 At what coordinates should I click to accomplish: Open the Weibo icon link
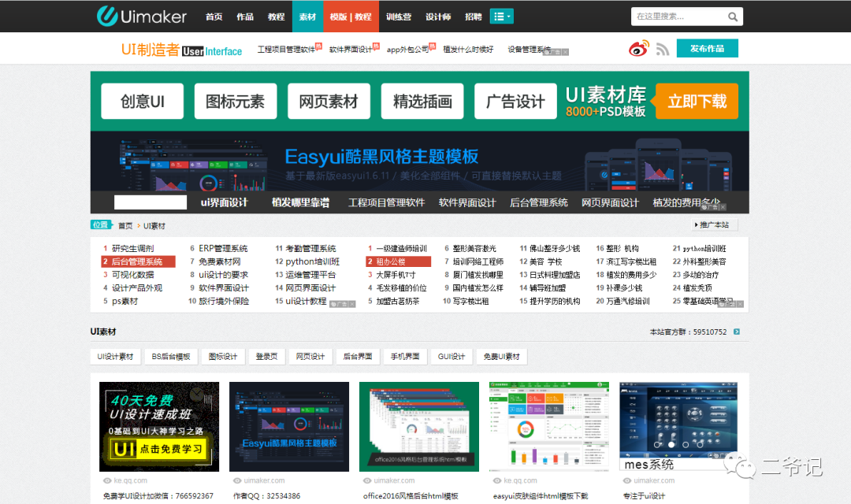[x=639, y=48]
